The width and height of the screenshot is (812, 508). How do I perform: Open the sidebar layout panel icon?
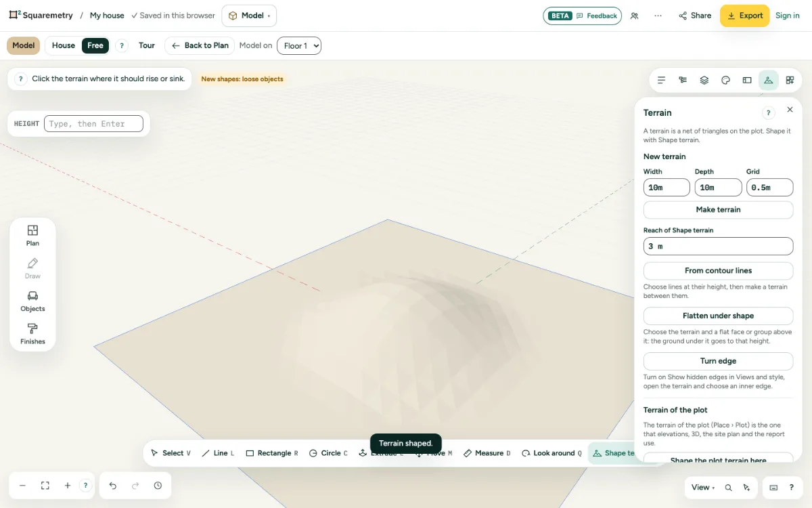click(747, 80)
